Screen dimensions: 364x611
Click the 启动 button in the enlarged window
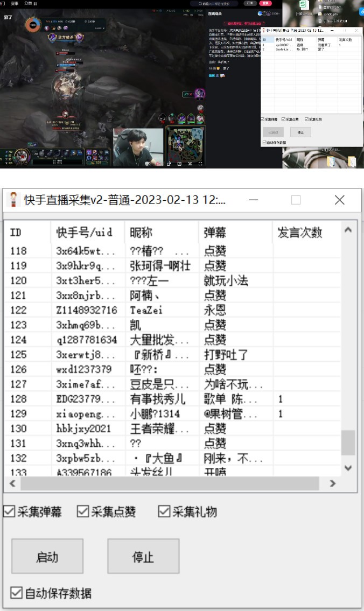(x=47, y=557)
